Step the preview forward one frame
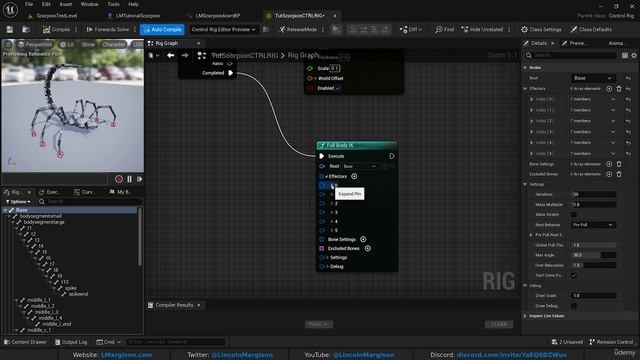 [x=139, y=179]
